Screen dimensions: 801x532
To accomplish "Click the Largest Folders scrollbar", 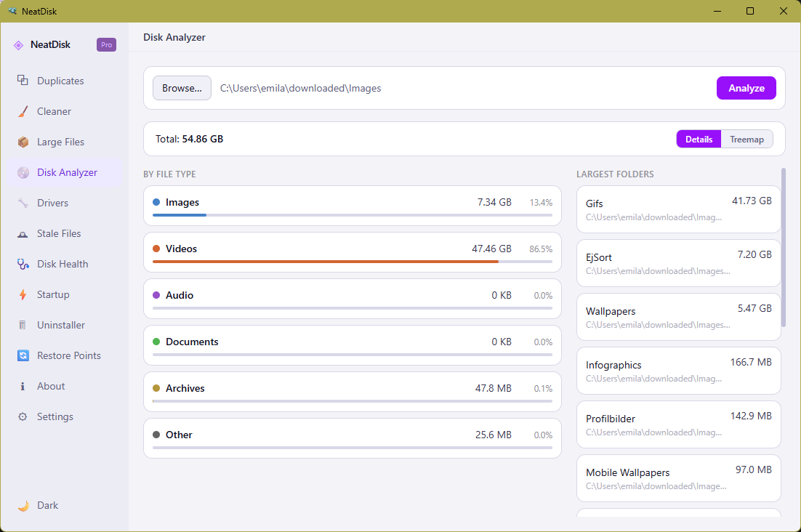I will coord(784,248).
